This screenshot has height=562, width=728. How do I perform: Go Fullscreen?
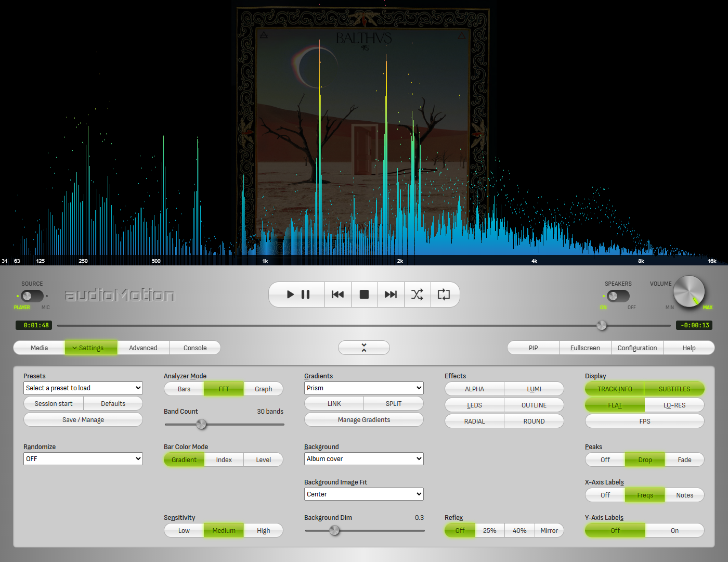pyautogui.click(x=585, y=348)
